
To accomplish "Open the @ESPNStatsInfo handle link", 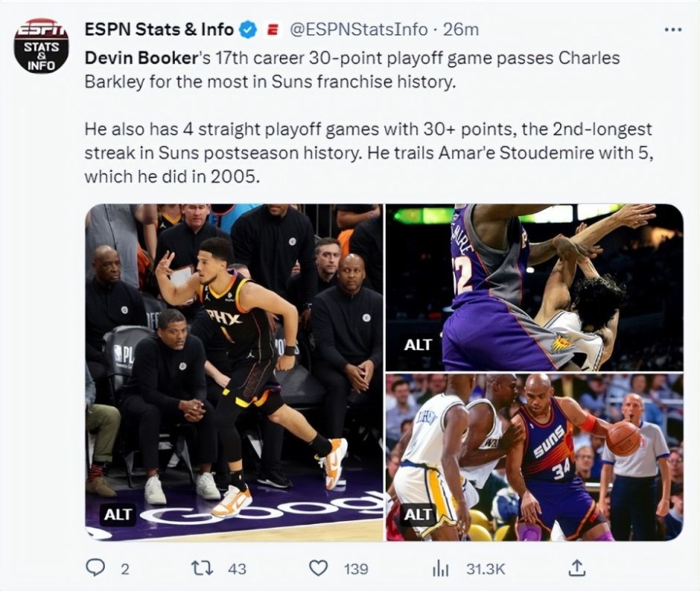I will click(358, 30).
